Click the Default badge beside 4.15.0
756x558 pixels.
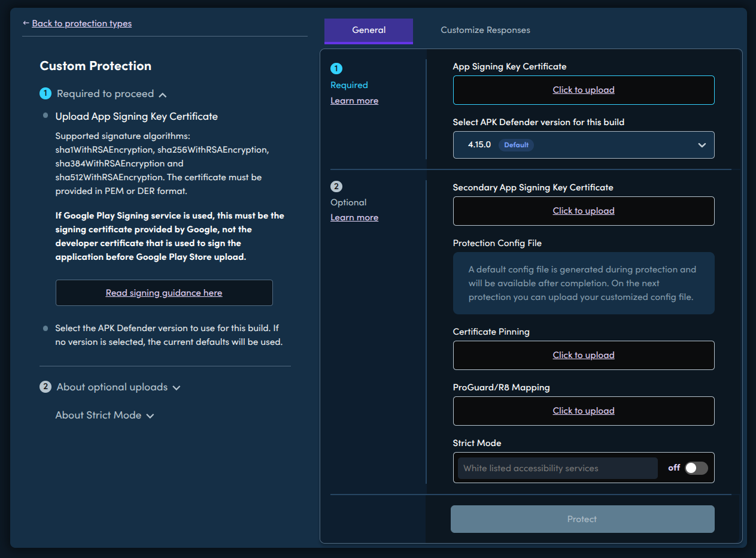[516, 145]
